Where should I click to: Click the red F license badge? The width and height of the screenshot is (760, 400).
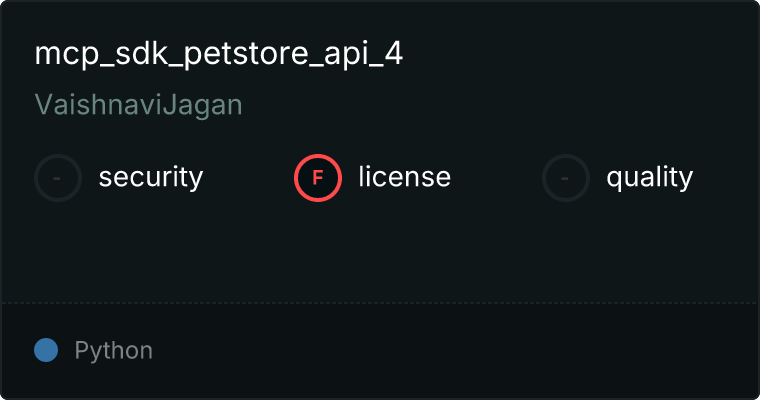coord(318,178)
